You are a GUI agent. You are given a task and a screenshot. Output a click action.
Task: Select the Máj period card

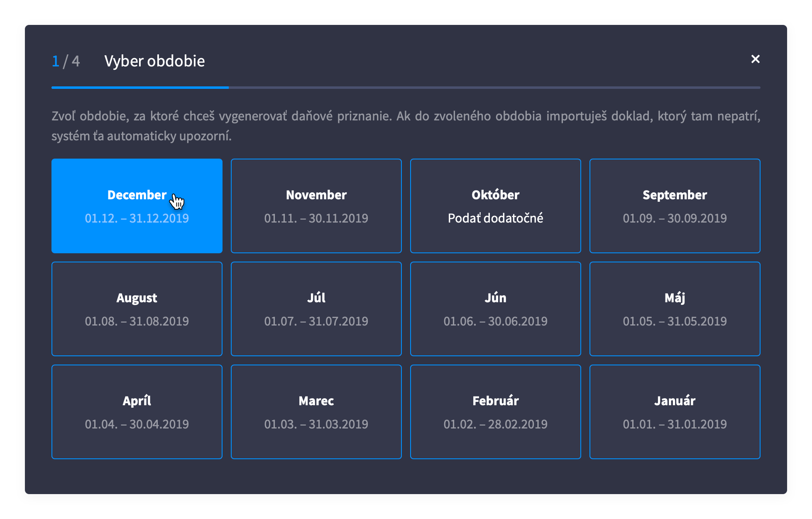(x=675, y=309)
